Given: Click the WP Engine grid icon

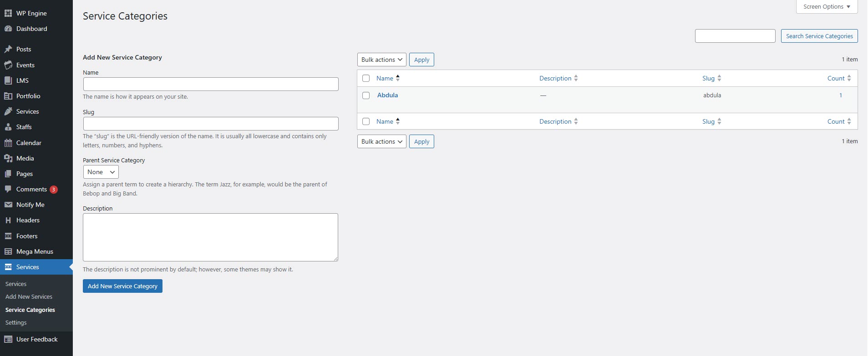Looking at the screenshot, I should 8,13.
